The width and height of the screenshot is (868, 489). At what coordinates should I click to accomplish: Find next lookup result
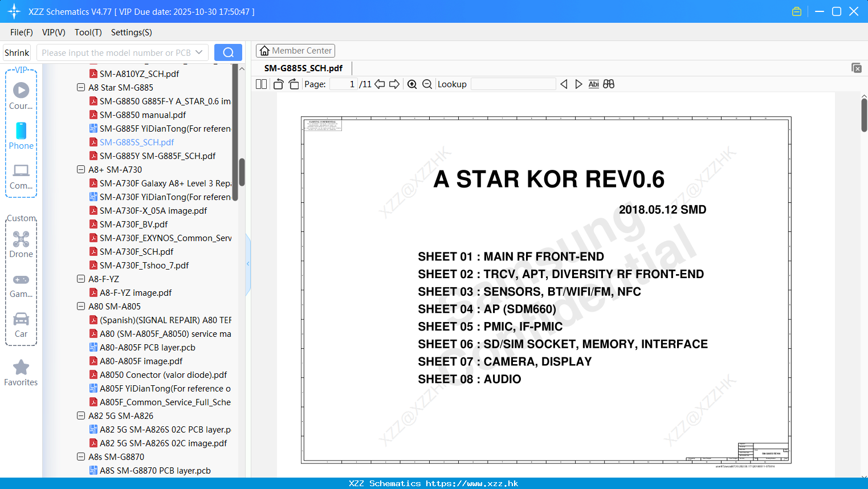point(578,84)
